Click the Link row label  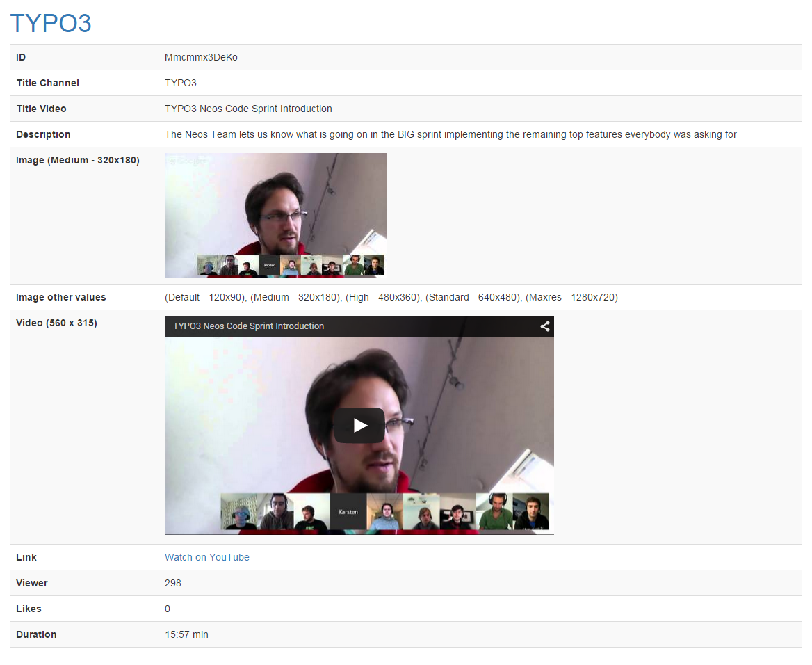[26, 557]
